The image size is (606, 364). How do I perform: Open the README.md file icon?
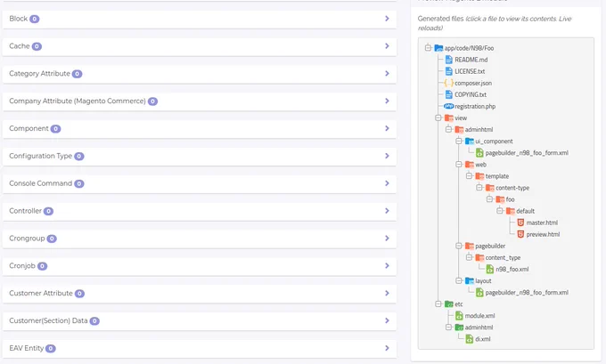pos(448,60)
